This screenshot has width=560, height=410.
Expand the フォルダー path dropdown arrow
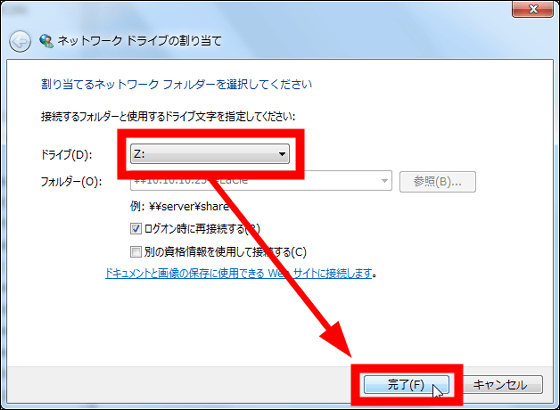tap(384, 181)
